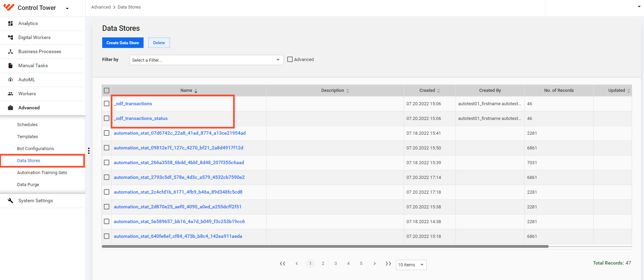Click the AutoML icon
This screenshot has height=280, width=644.
tap(11, 80)
